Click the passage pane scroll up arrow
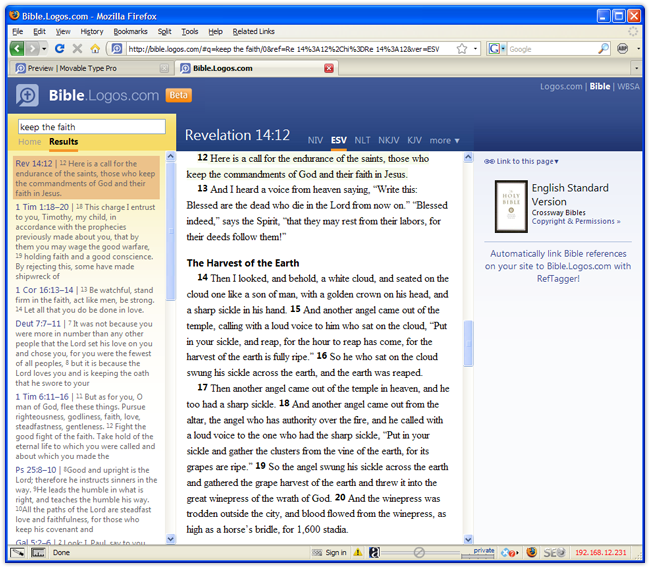Screen dimensions: 650x568 (x=468, y=157)
